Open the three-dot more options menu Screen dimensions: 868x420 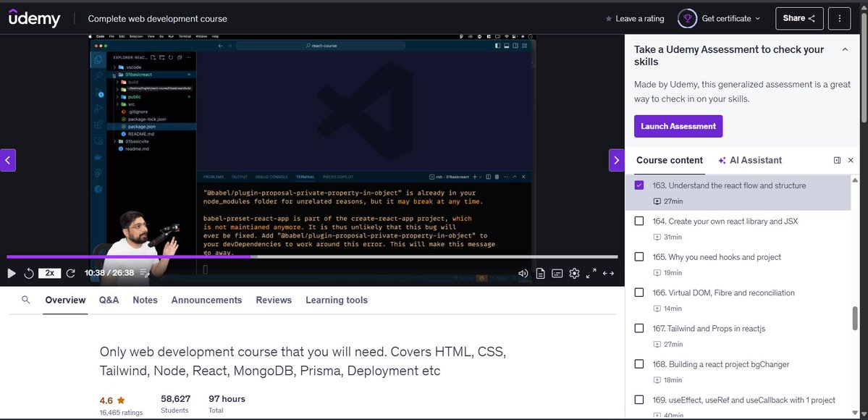click(x=839, y=18)
